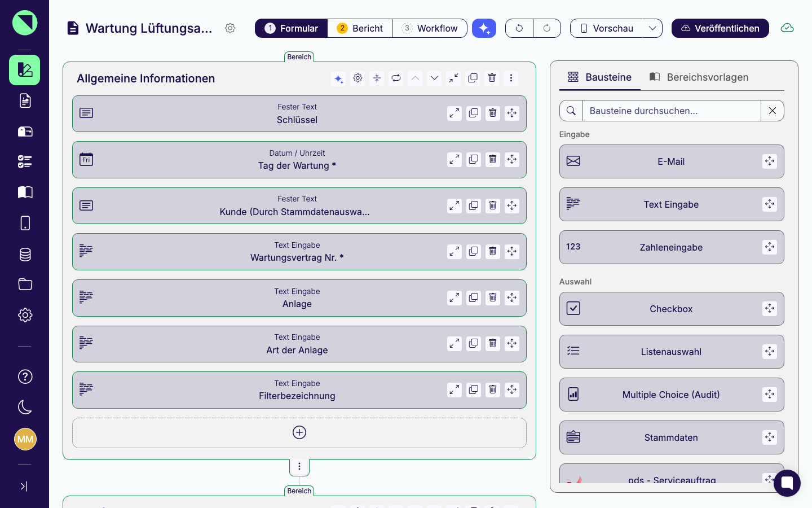Click the Vorschau button

click(606, 28)
